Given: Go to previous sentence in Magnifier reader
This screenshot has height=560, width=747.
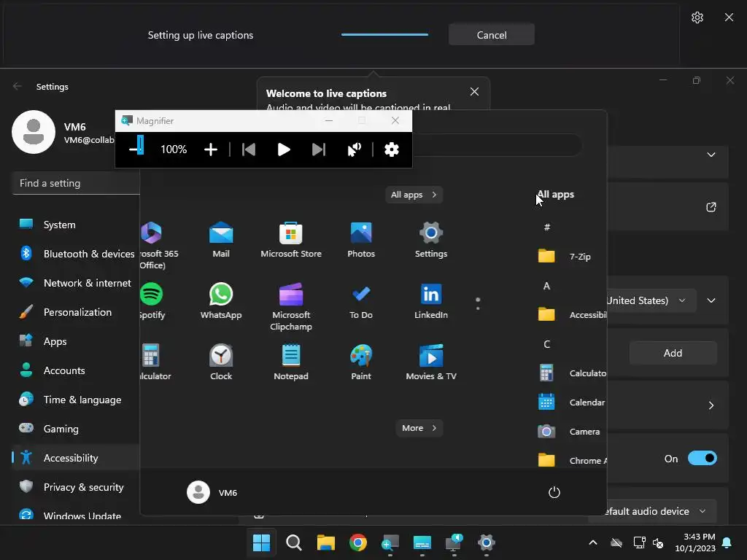Looking at the screenshot, I should pyautogui.click(x=249, y=149).
